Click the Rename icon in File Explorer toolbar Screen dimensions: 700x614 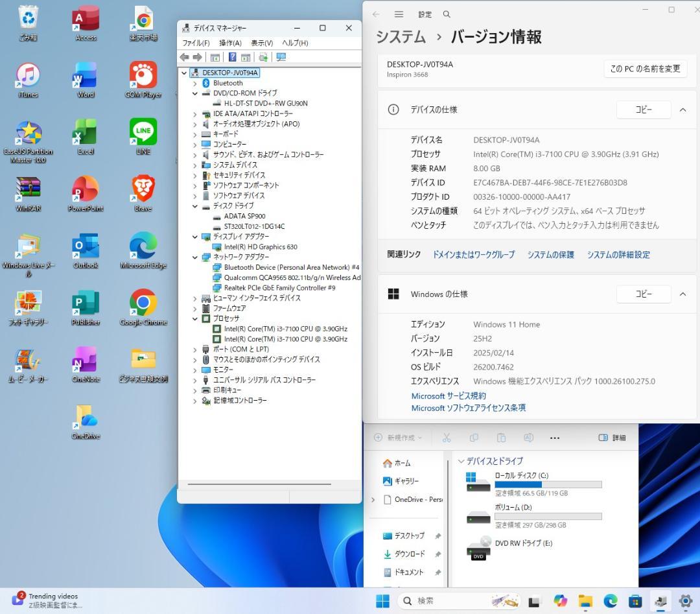[528, 438]
